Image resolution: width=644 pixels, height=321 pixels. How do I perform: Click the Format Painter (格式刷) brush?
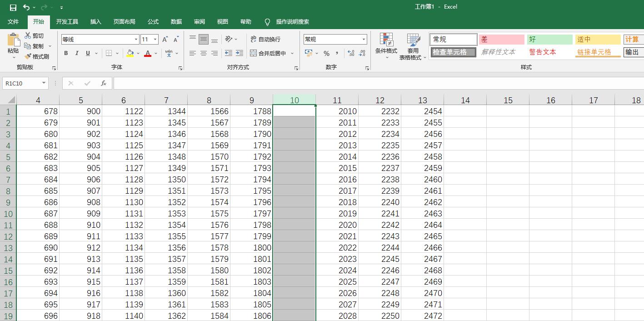coord(28,56)
